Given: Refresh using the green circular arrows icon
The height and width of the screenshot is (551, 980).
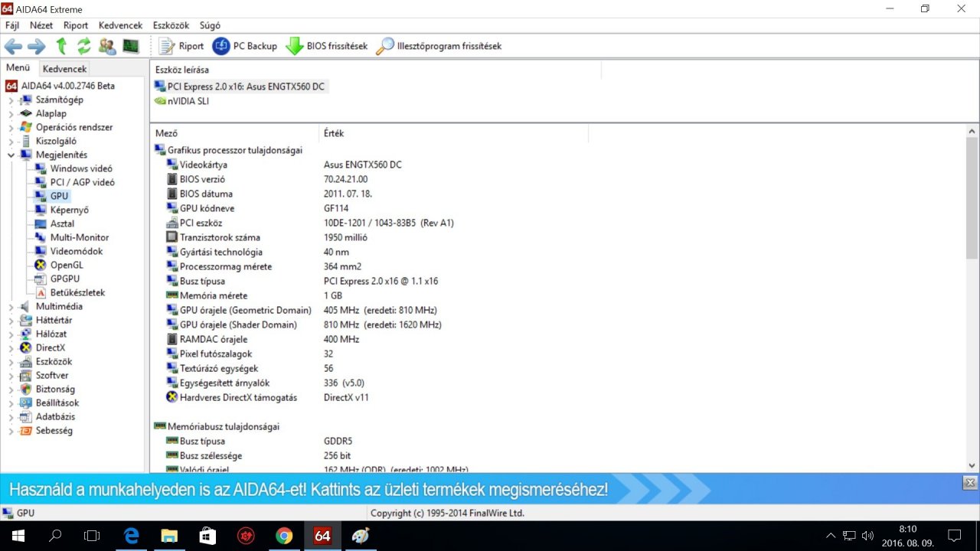Looking at the screenshot, I should (x=84, y=46).
